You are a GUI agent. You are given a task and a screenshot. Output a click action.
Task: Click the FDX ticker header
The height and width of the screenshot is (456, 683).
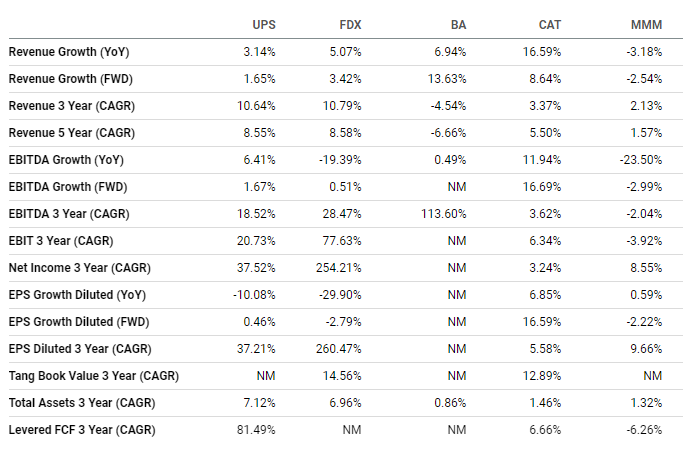pos(351,23)
